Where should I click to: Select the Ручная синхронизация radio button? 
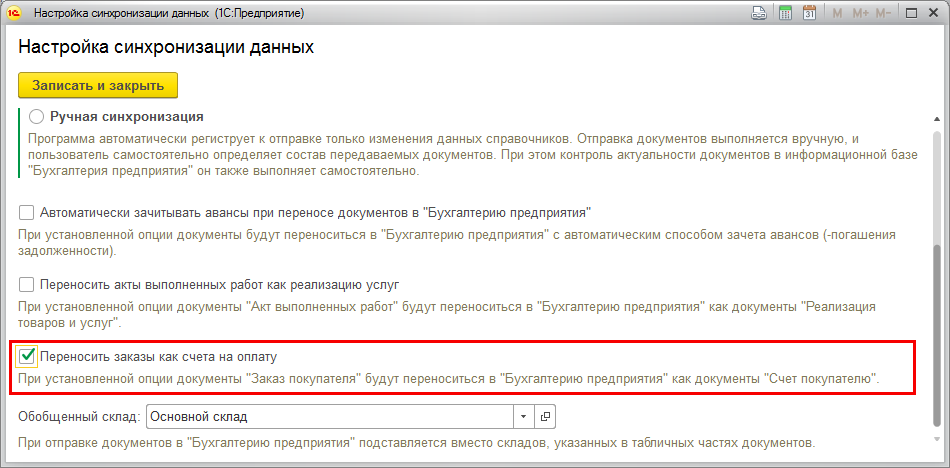[x=36, y=116]
